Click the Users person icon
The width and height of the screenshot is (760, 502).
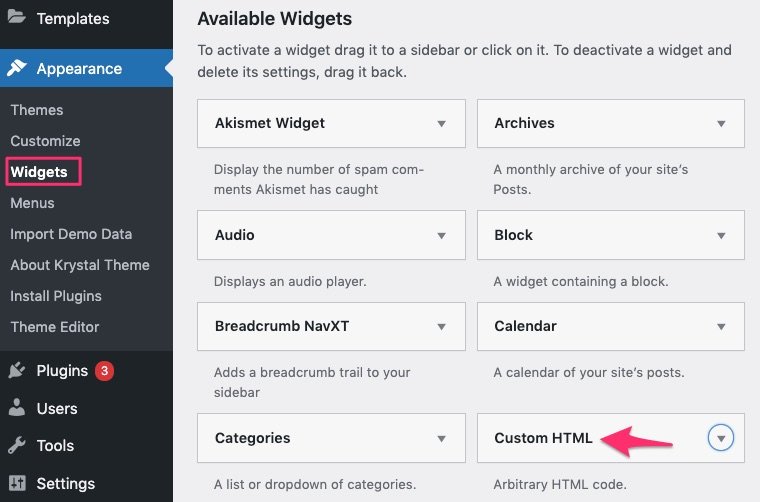click(x=17, y=408)
